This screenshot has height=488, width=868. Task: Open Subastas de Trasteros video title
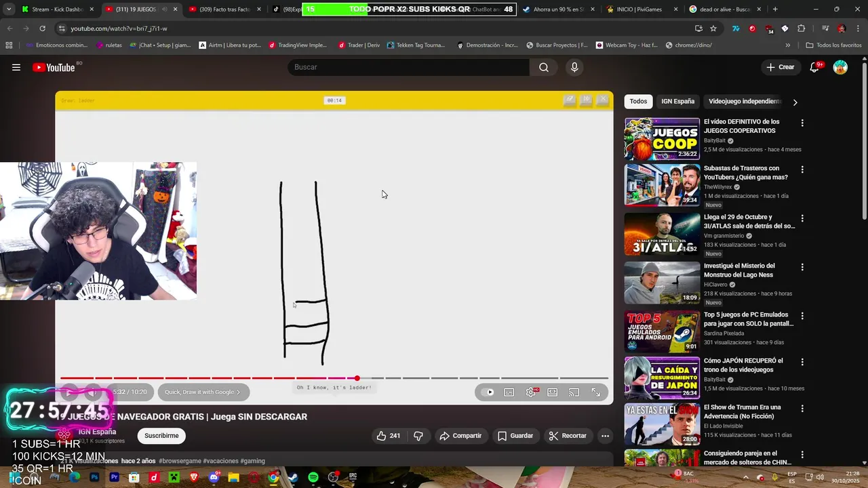pyautogui.click(x=745, y=173)
